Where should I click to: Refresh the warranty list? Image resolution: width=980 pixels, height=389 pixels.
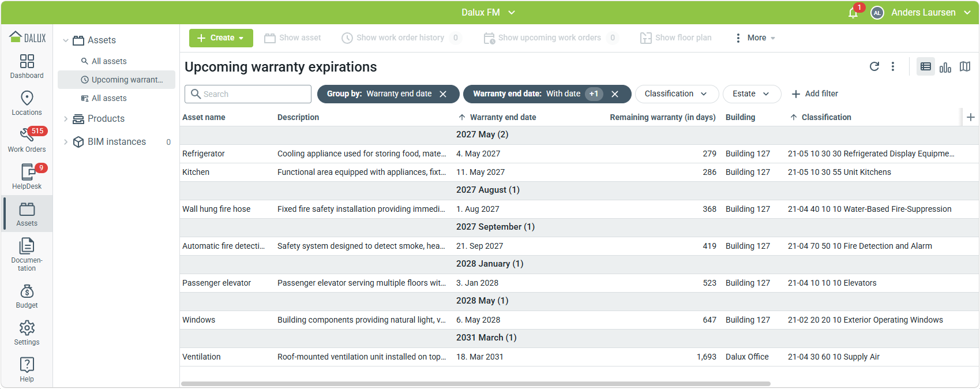(x=874, y=66)
